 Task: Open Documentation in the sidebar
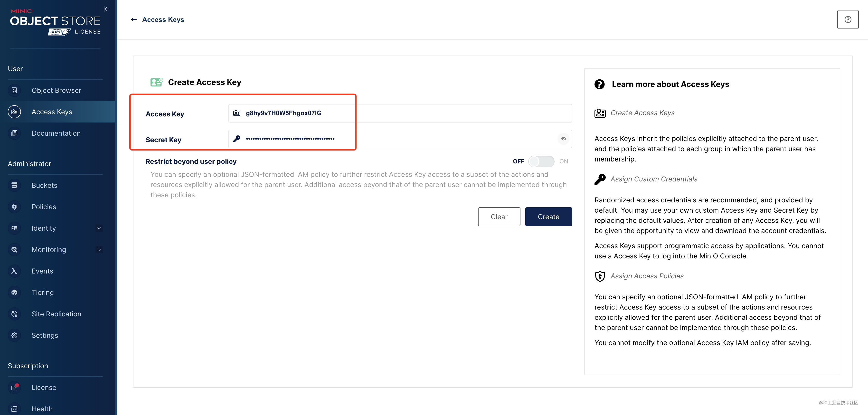point(57,133)
